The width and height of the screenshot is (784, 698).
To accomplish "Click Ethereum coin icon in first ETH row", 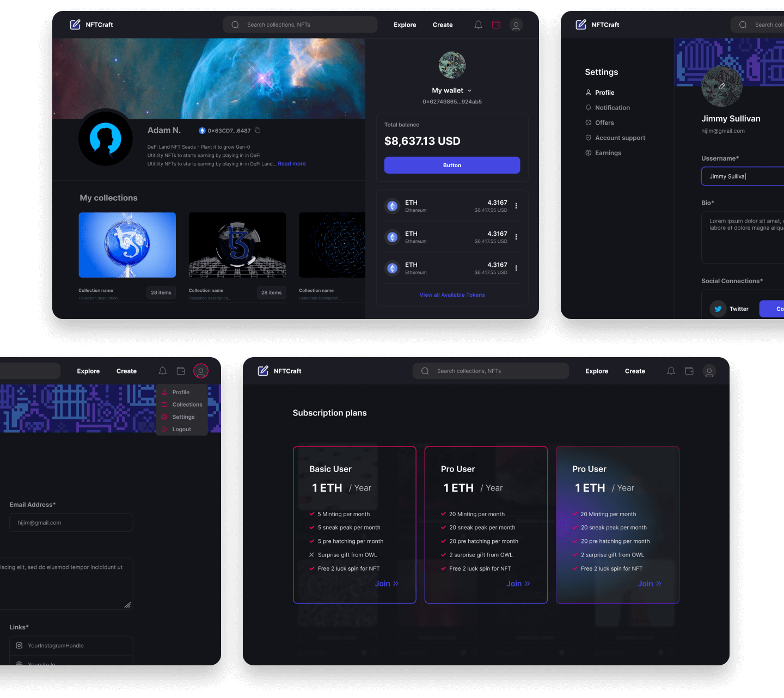I will pos(392,206).
